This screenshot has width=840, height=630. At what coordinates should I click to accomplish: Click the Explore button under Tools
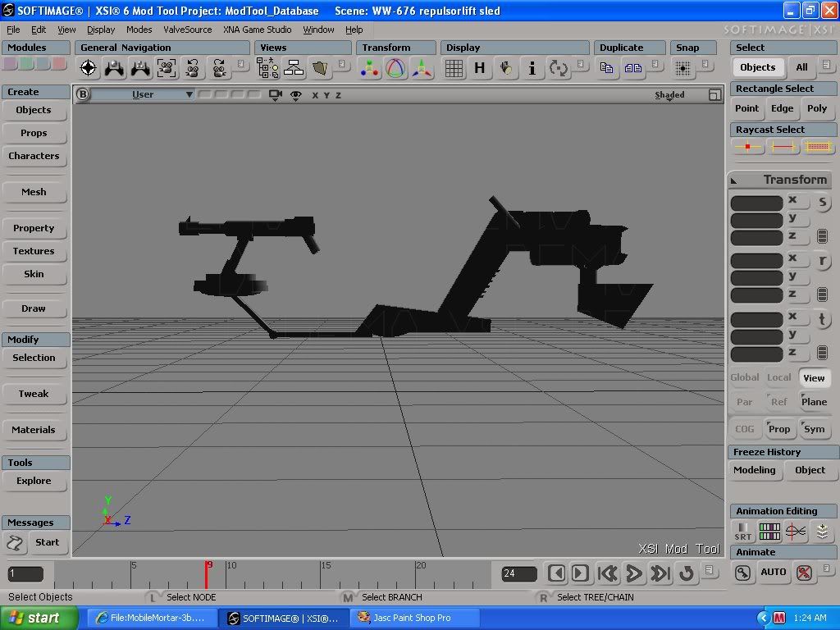[x=34, y=481]
